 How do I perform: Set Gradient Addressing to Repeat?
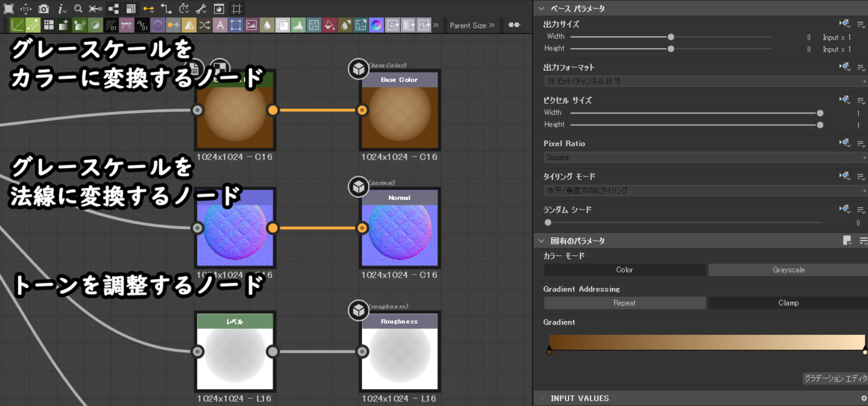625,303
